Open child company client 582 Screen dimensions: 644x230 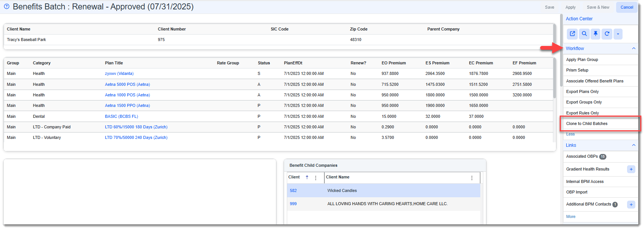point(293,191)
